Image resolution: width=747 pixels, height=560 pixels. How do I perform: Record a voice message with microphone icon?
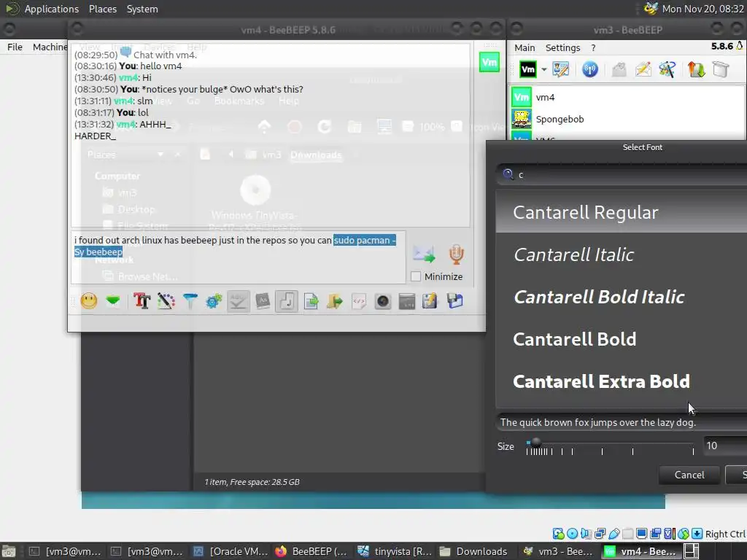(x=456, y=254)
